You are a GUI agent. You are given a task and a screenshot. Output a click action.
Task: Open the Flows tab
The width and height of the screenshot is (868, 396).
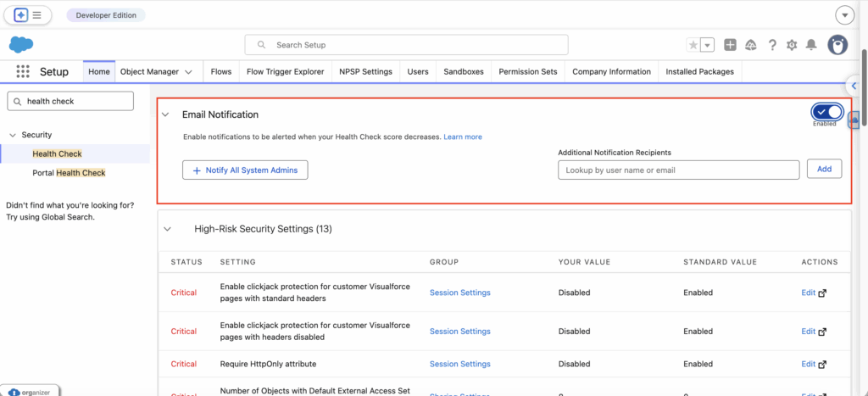click(x=221, y=71)
